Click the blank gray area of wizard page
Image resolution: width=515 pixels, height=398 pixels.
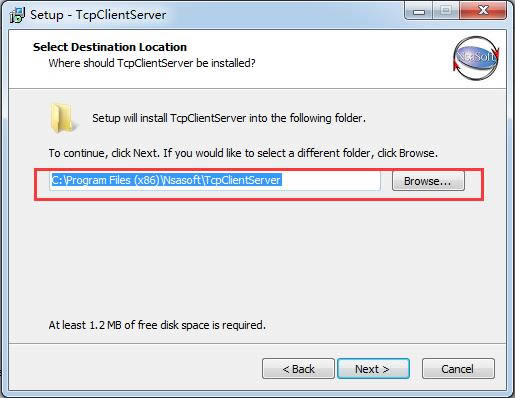(257, 260)
